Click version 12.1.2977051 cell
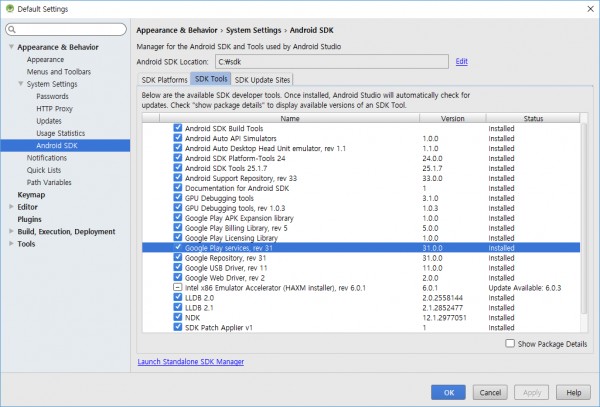The height and width of the screenshot is (407, 600). tap(444, 317)
